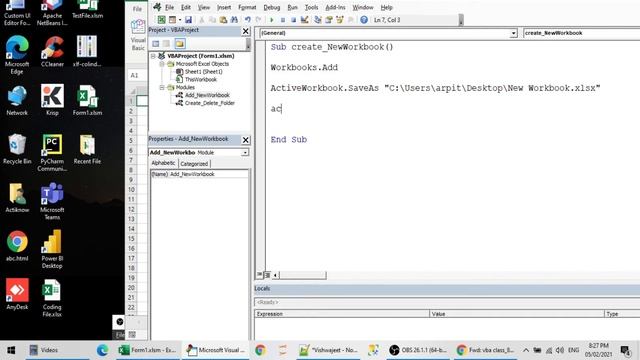This screenshot has width=640, height=360.
Task: Click the Cut scissors toolbar icon
Action: pyautogui.click(x=201, y=20)
